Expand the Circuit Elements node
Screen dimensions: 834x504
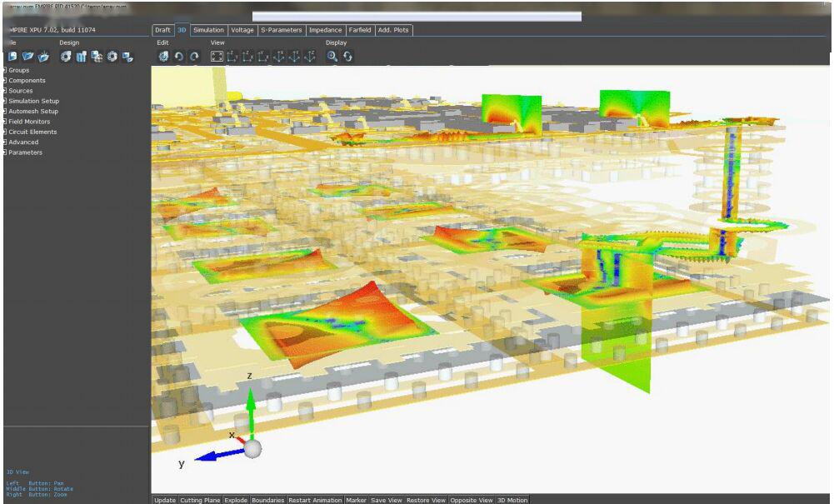[4, 132]
